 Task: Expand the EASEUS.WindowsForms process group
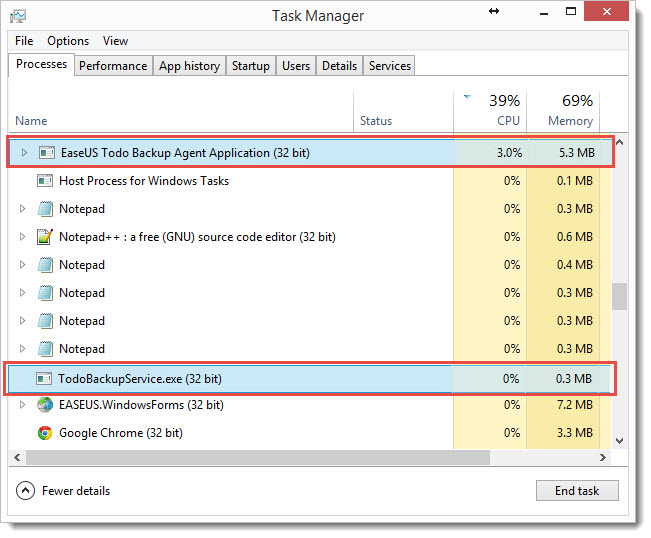22,405
